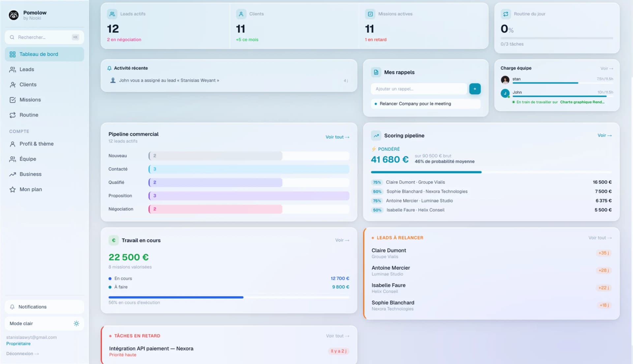Click the search magnifier icon
The width and height of the screenshot is (633, 364).
click(12, 37)
